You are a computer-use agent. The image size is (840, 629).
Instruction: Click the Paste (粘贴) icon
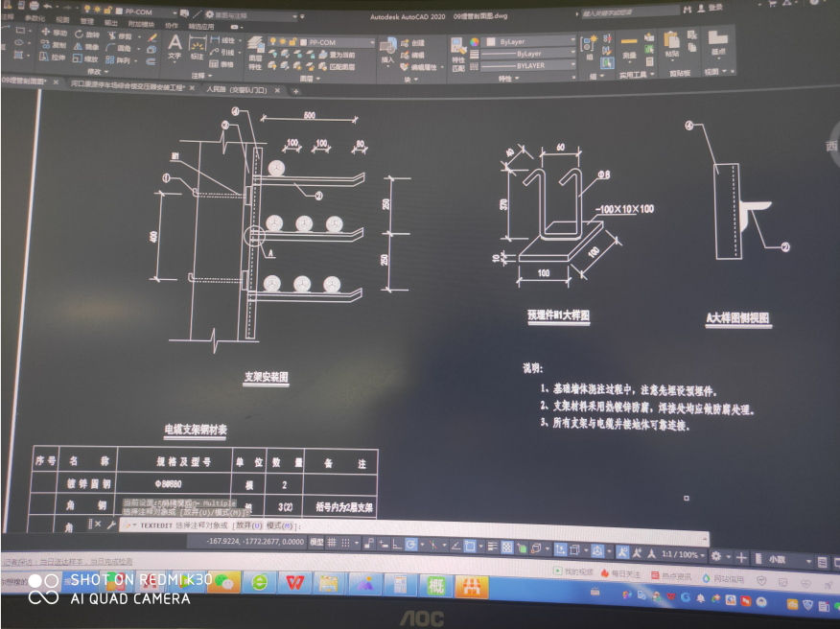[x=672, y=44]
